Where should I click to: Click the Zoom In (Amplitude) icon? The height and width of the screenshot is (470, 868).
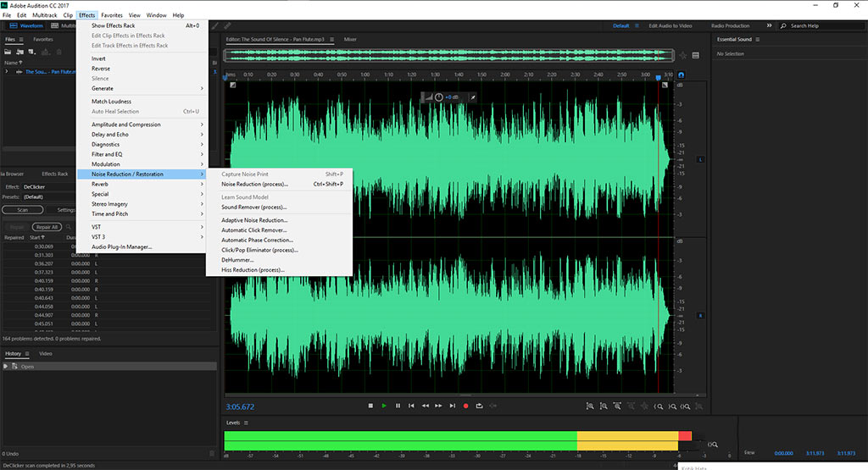(x=590, y=406)
